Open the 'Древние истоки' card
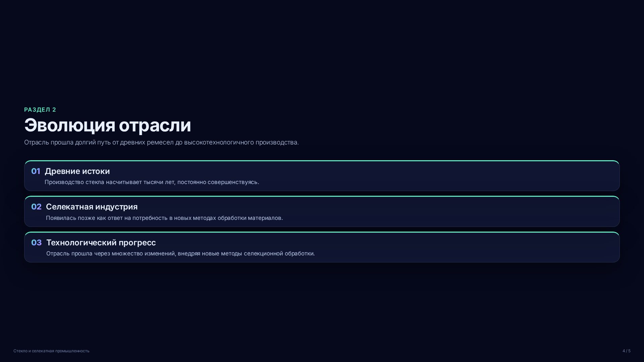 tap(322, 176)
